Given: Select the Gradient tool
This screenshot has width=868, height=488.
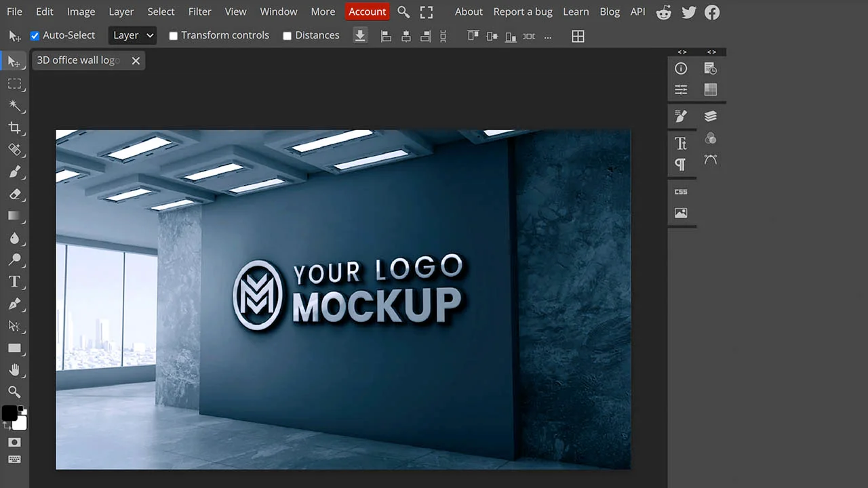Looking at the screenshot, I should click(x=14, y=216).
